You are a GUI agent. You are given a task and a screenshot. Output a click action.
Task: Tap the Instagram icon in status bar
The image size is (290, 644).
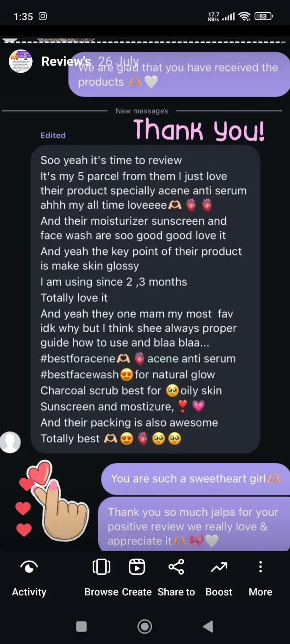(x=43, y=16)
